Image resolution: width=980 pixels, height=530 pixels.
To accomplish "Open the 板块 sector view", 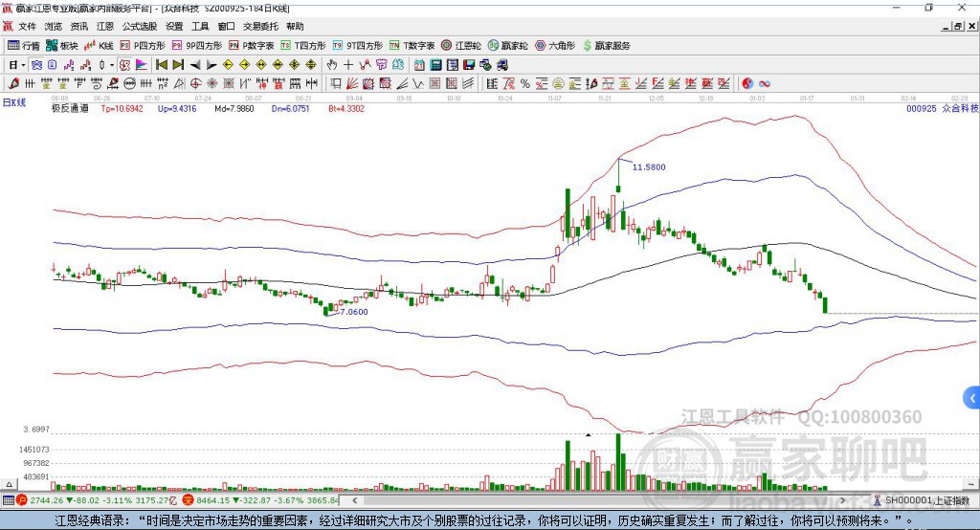I will pyautogui.click(x=62, y=46).
